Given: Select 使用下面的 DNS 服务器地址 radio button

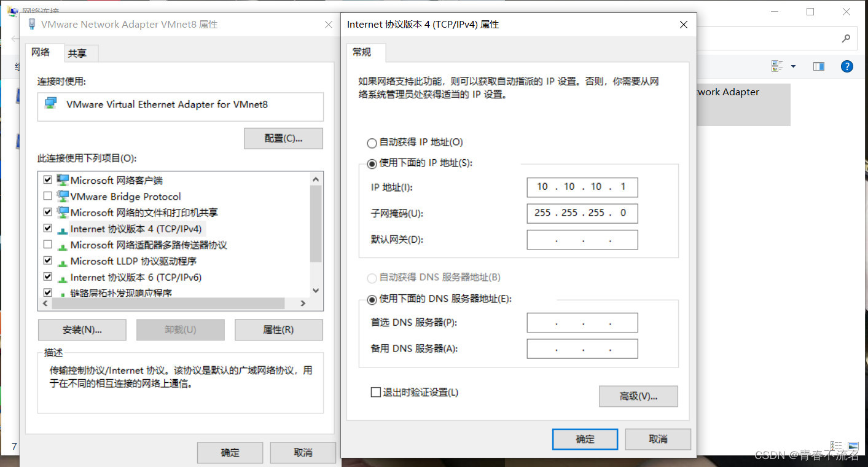Looking at the screenshot, I should click(372, 299).
